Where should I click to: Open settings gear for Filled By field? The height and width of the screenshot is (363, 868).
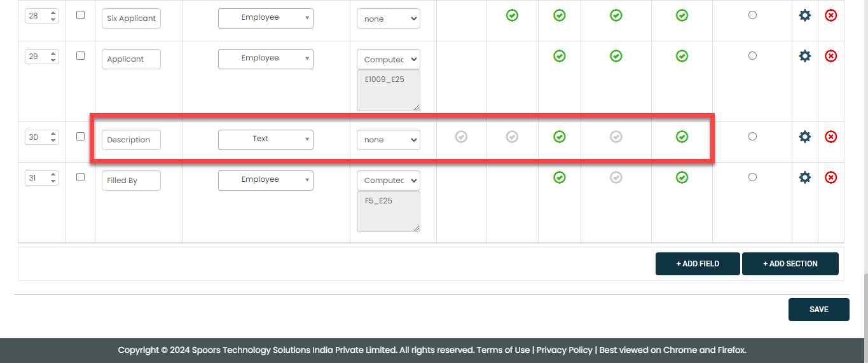coord(804,177)
